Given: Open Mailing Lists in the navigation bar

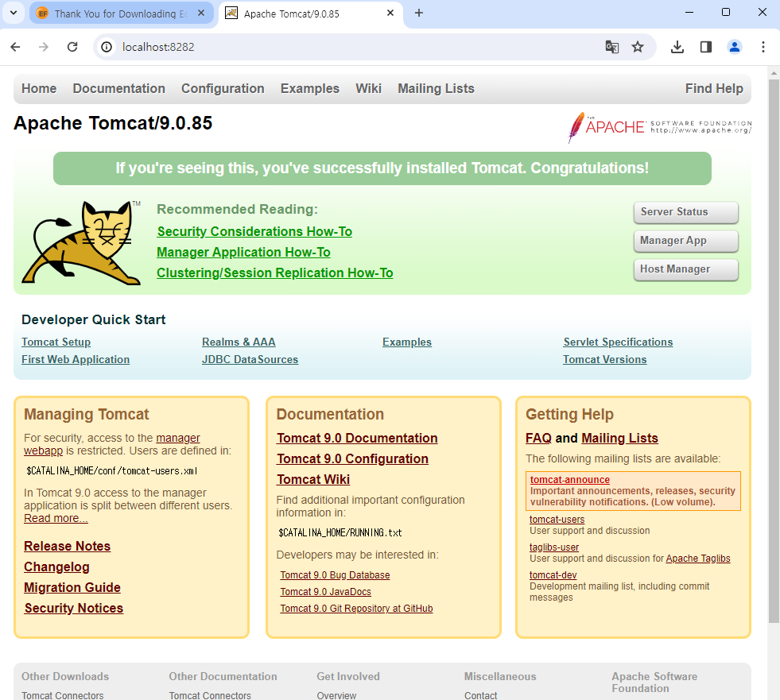Looking at the screenshot, I should (x=437, y=88).
